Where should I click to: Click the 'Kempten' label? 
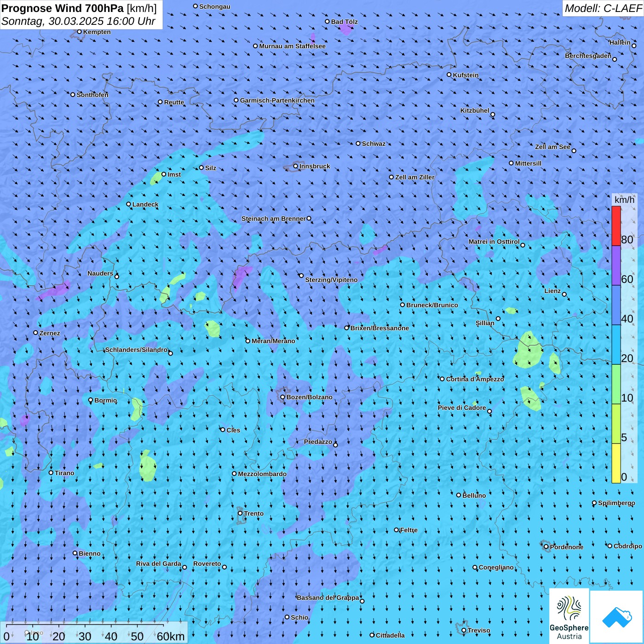97,32
